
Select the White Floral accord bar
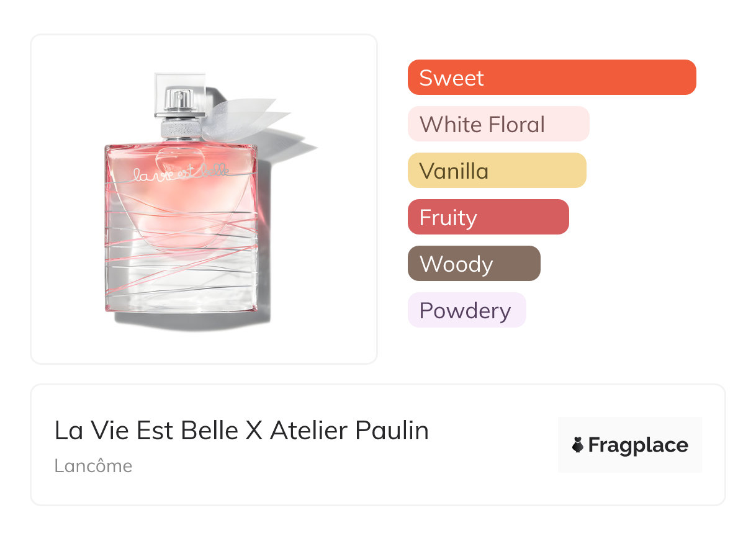tap(498, 124)
